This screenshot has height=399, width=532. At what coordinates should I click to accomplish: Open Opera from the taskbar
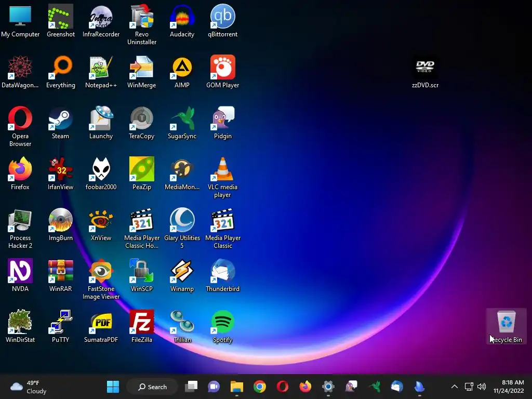[x=282, y=387]
